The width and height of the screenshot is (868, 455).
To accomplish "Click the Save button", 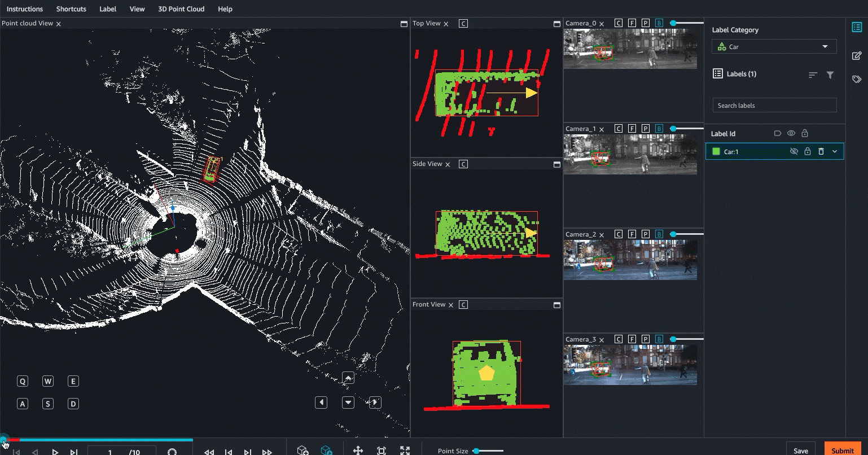I will (x=800, y=449).
